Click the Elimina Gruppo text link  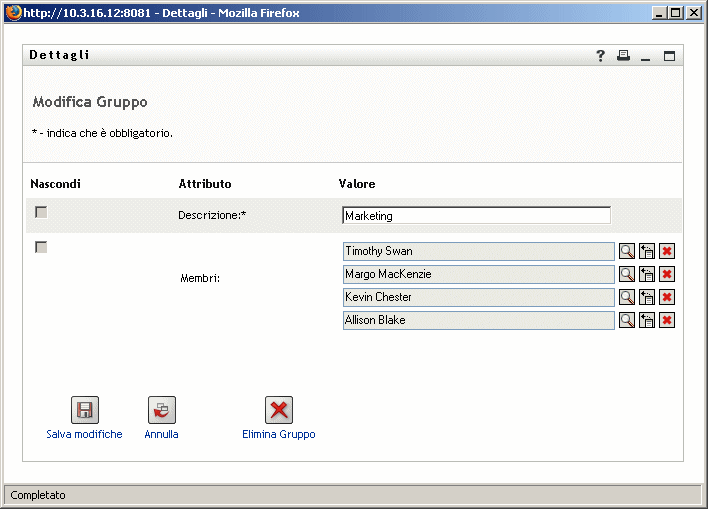[x=279, y=434]
